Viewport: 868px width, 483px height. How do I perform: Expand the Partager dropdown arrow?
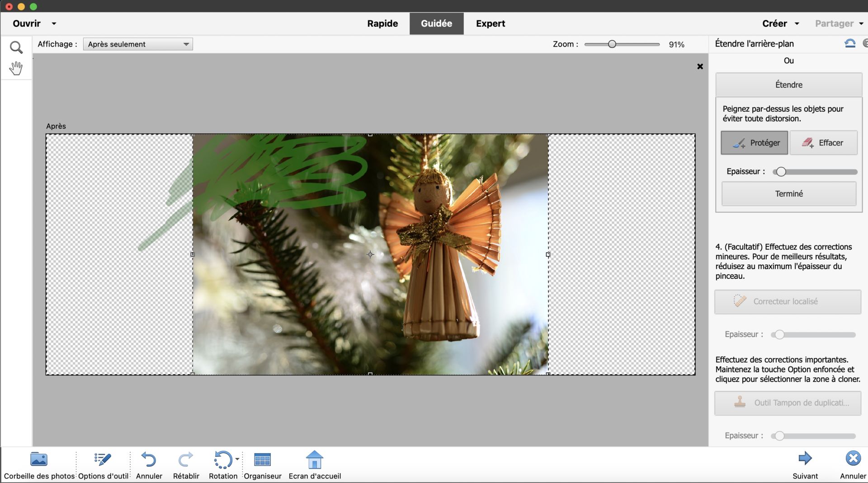click(x=861, y=23)
